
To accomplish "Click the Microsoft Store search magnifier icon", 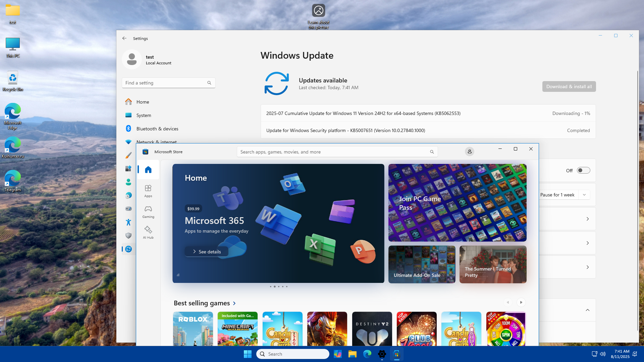I will 432,152.
